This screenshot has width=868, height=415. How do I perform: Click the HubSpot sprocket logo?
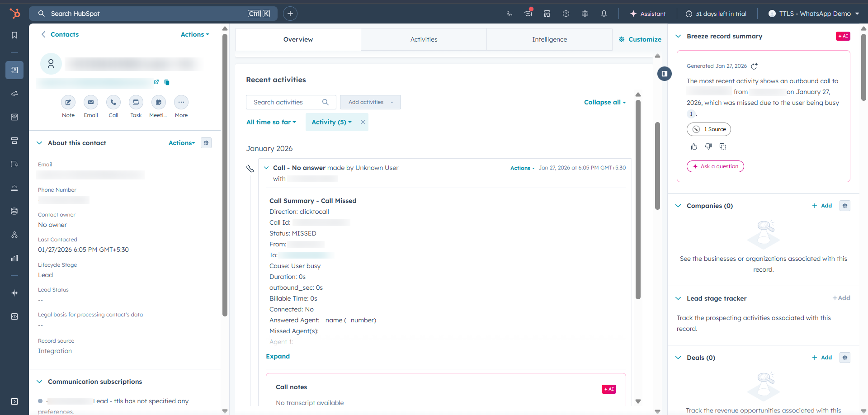(x=15, y=14)
